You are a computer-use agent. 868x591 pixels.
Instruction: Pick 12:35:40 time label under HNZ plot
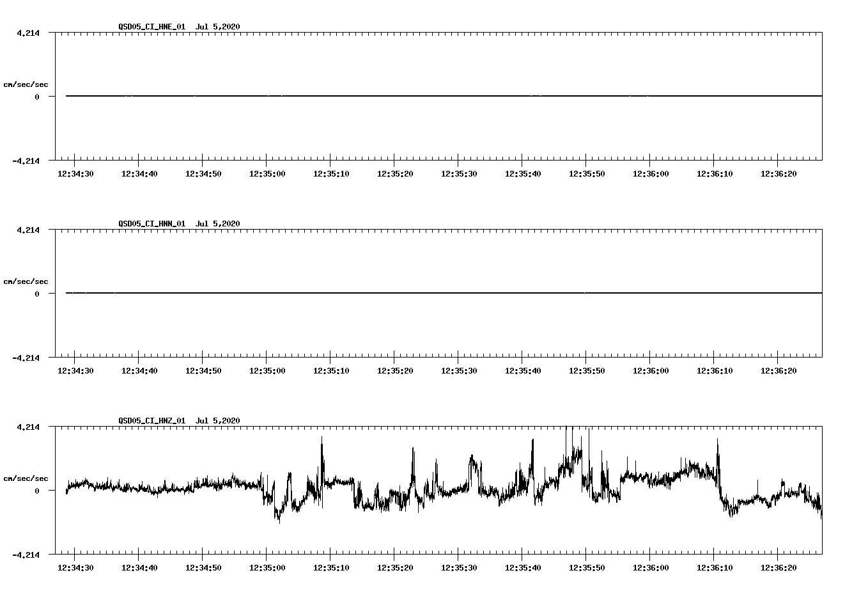(x=523, y=568)
